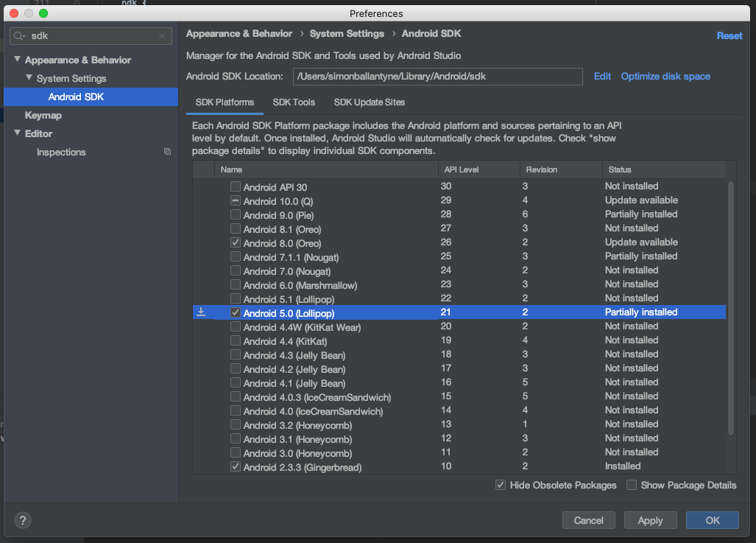Click the Apply button
Image resolution: width=756 pixels, height=543 pixels.
651,520
